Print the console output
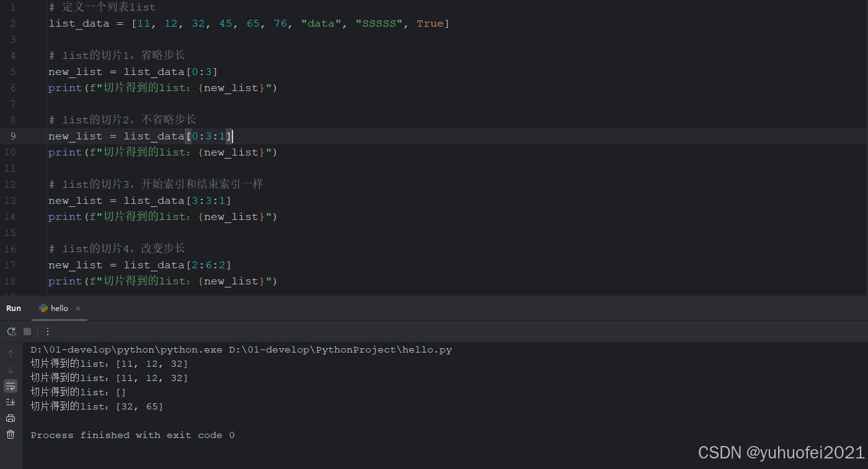The width and height of the screenshot is (868, 469). [x=11, y=418]
